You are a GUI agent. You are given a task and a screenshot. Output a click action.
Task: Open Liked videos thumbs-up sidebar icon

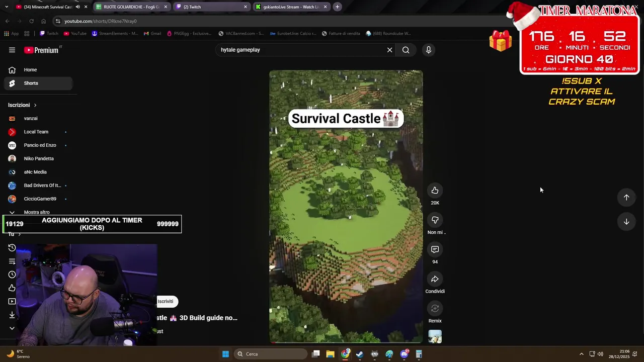point(12,288)
